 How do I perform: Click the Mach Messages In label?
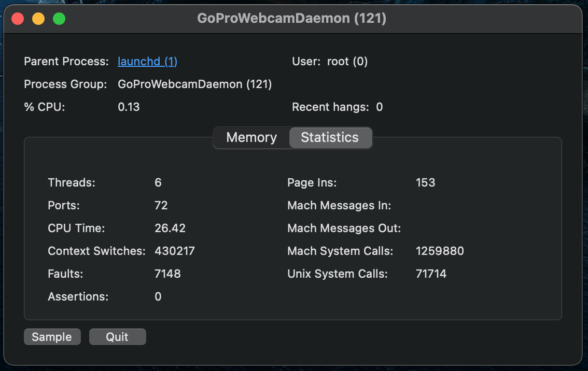coord(339,205)
